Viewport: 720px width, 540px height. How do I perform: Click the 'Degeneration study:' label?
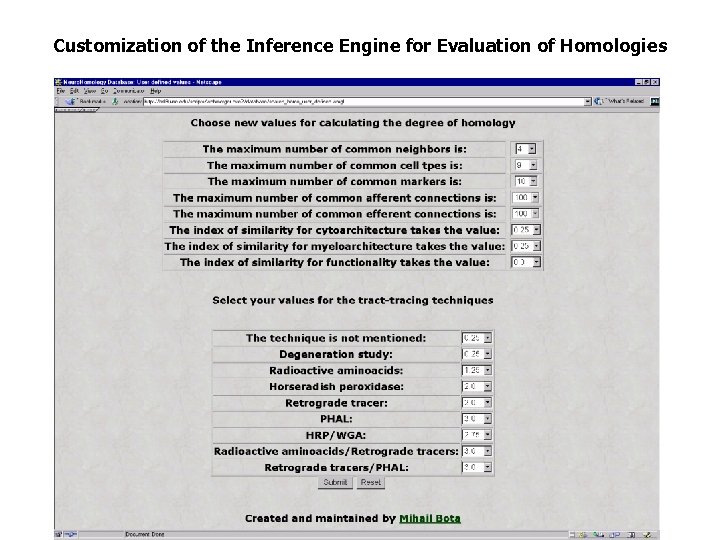pyautogui.click(x=336, y=354)
